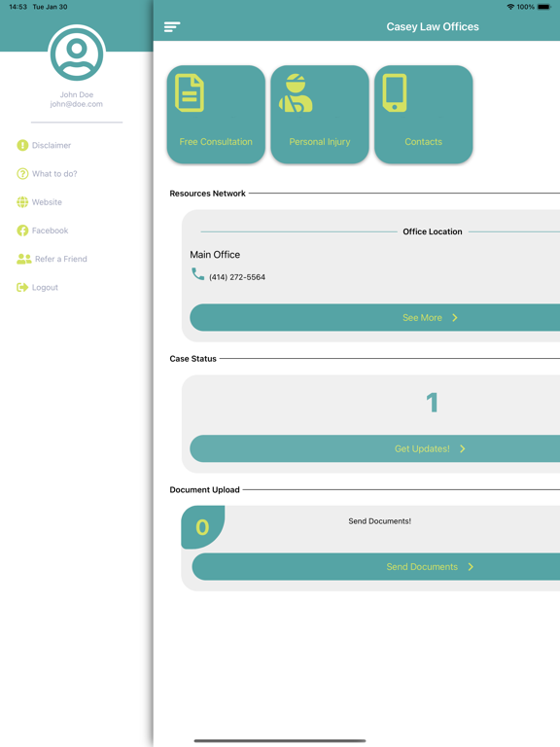The width and height of the screenshot is (560, 747).
Task: Tap the What to do question icon
Action: coord(22,174)
